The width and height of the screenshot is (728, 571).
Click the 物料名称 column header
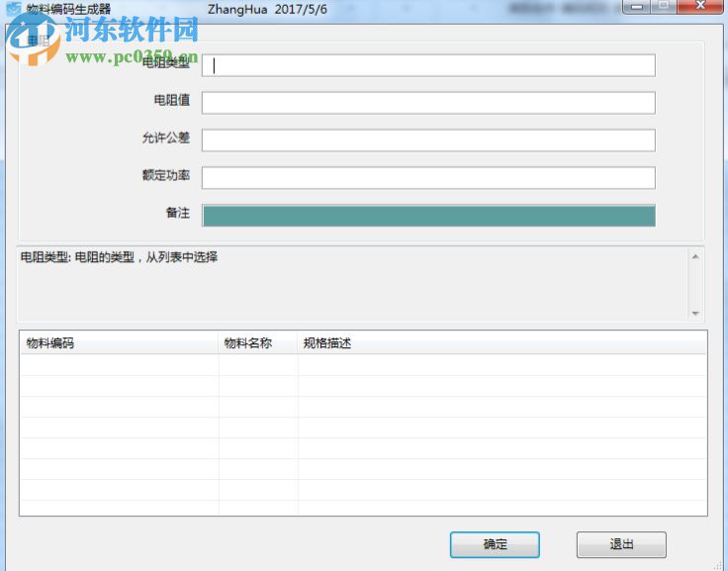[x=258, y=343]
